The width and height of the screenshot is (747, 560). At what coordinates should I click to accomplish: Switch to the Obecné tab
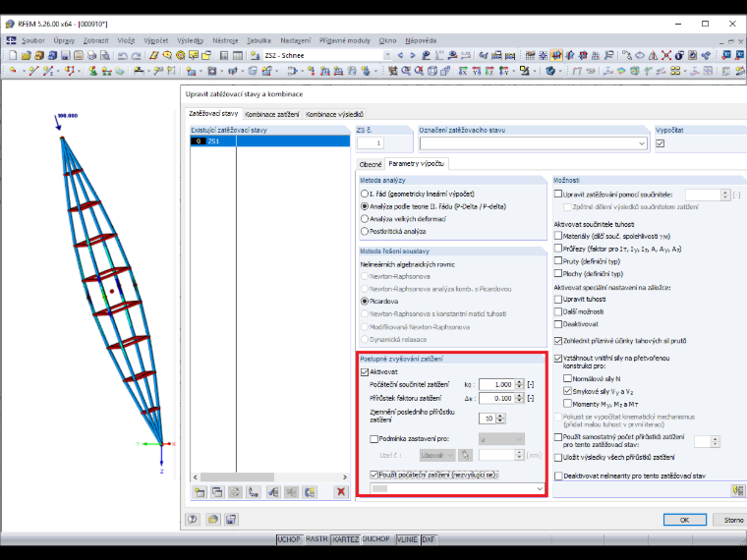[371, 164]
